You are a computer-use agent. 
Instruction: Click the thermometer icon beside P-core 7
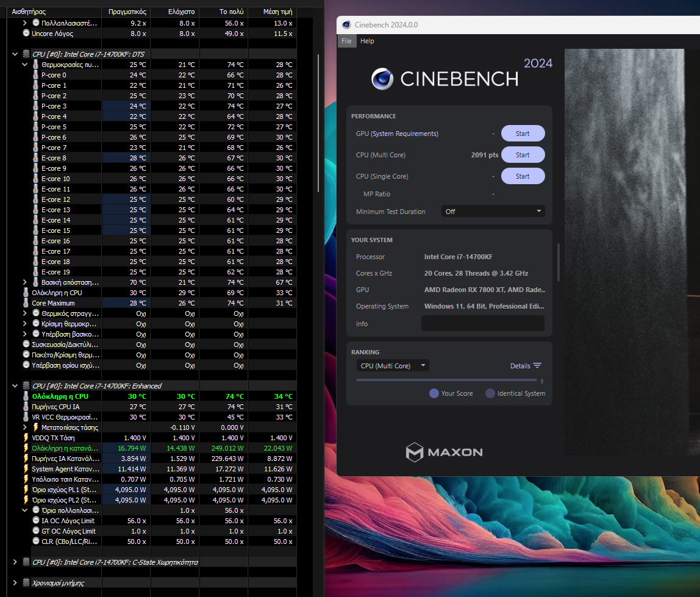pyautogui.click(x=36, y=148)
